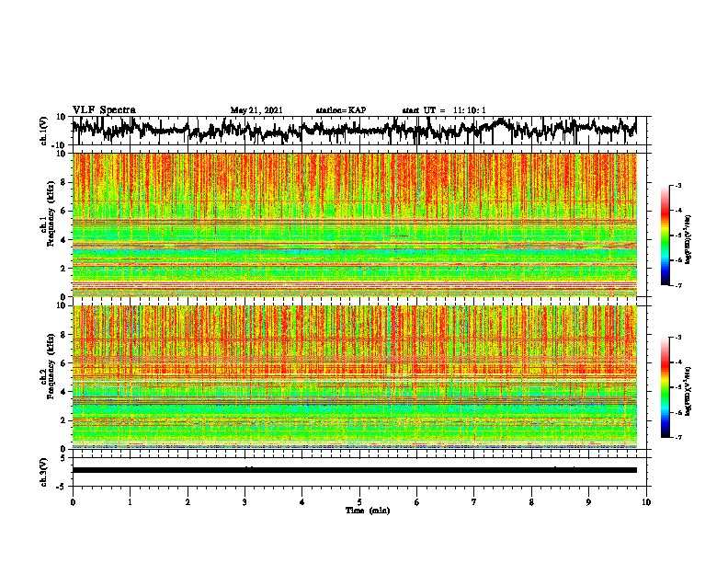Click the "ch.2 Frequency (kHz)" axis label
728x563 pixels.
click(x=47, y=366)
